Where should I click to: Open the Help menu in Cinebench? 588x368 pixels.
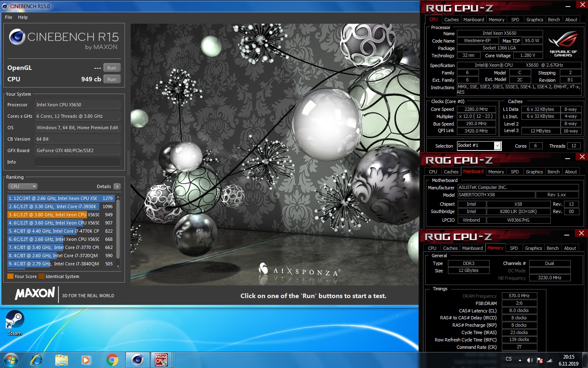(23, 17)
